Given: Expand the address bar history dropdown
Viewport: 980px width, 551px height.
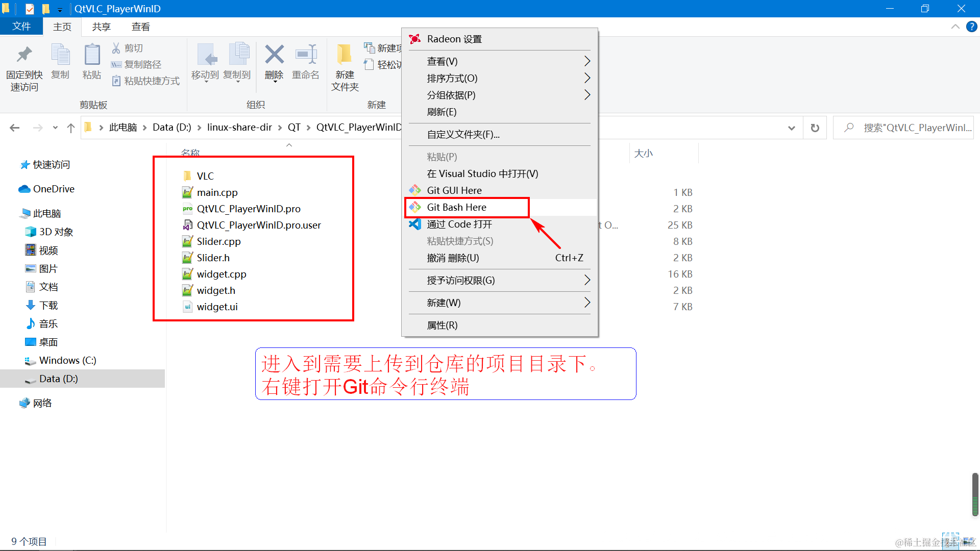Looking at the screenshot, I should (791, 128).
